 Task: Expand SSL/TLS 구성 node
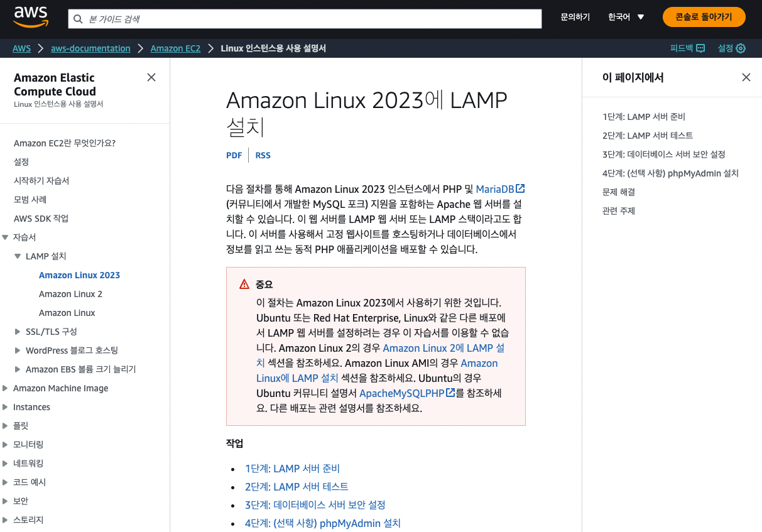18,332
